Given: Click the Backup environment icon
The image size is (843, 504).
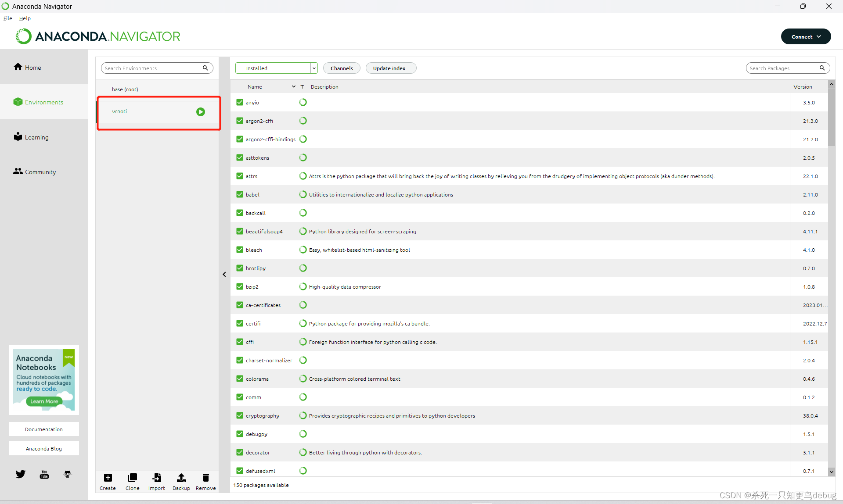Looking at the screenshot, I should tap(182, 478).
